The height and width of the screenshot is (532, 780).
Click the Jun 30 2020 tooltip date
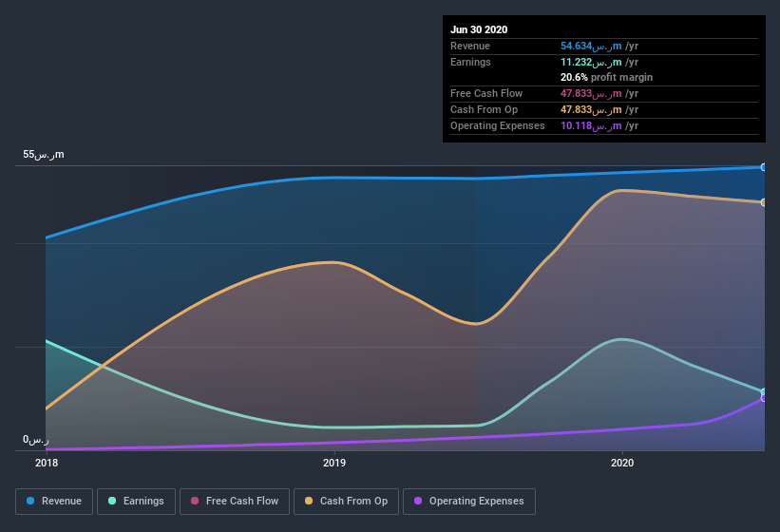click(479, 29)
